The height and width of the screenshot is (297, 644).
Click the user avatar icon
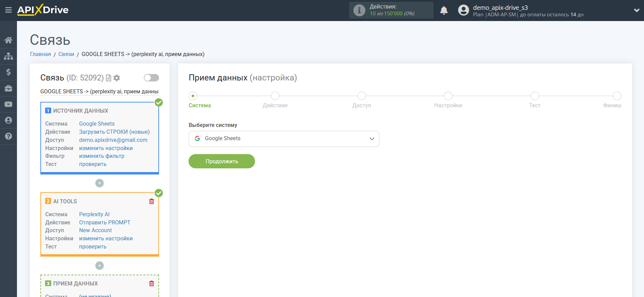coord(464,10)
